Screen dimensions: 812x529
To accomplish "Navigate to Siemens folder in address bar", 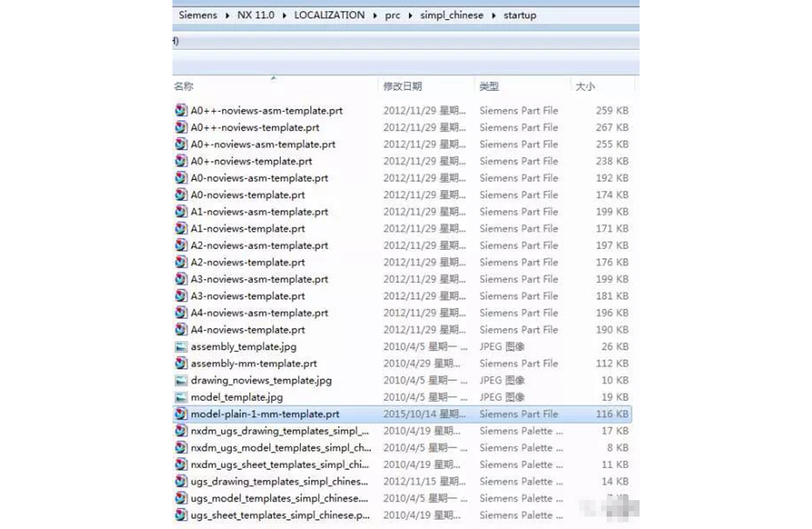I will point(198,15).
